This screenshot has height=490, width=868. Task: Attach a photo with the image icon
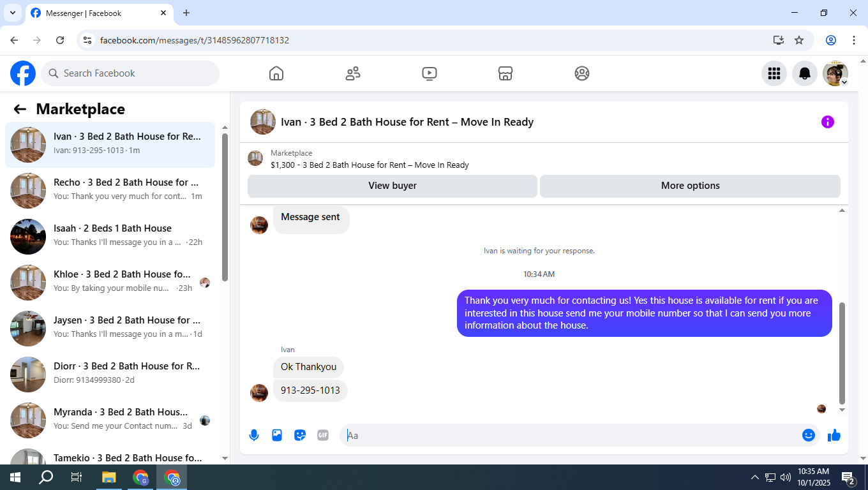click(277, 435)
